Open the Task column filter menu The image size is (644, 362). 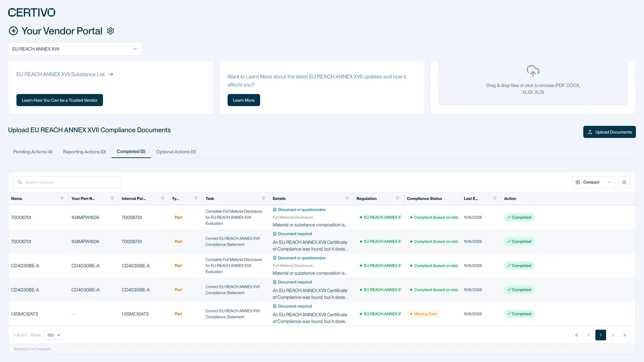click(263, 199)
